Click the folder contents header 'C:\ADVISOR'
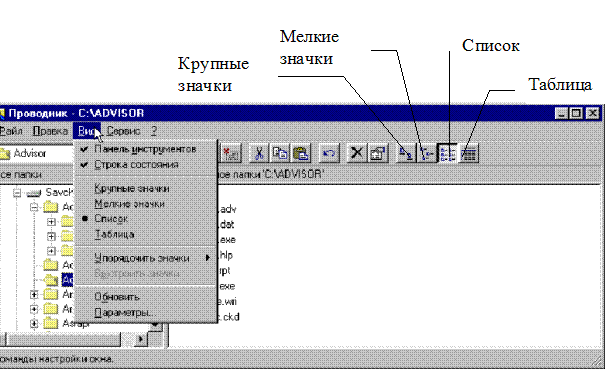This screenshot has height=381, width=609. [270, 174]
